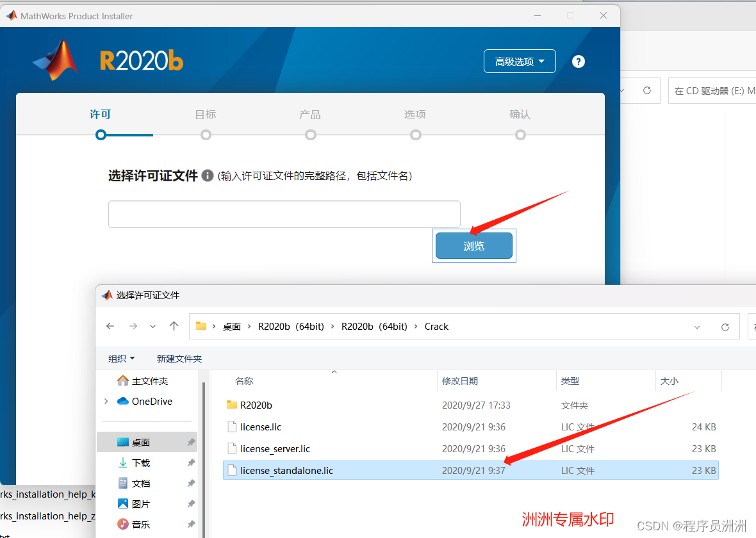Go back in file dialog navigation
This screenshot has width=756, height=538.
[110, 327]
